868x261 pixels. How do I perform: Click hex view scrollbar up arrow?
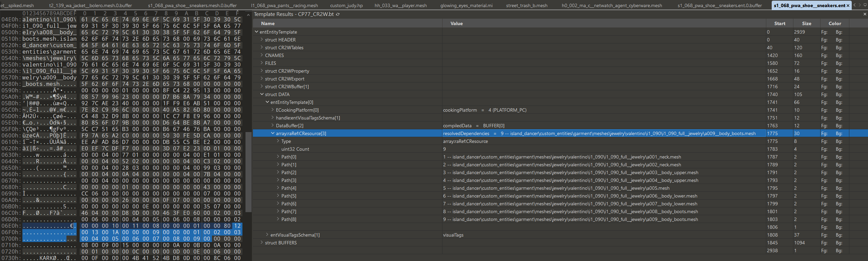249,15
